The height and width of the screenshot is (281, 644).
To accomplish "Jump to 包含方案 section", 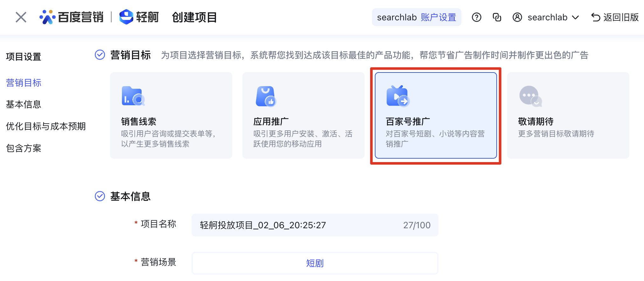I will pos(24,148).
